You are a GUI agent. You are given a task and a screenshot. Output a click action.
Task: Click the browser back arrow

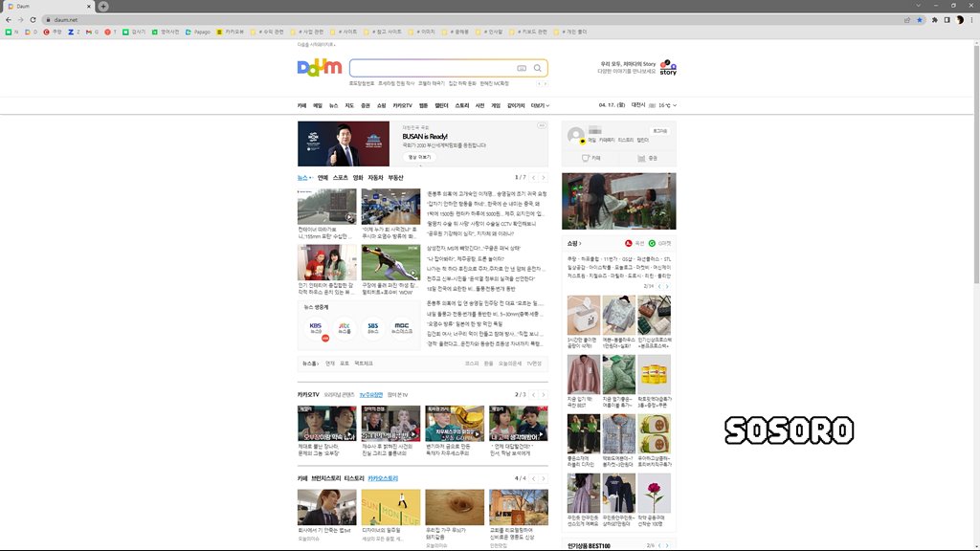pyautogui.click(x=8, y=19)
